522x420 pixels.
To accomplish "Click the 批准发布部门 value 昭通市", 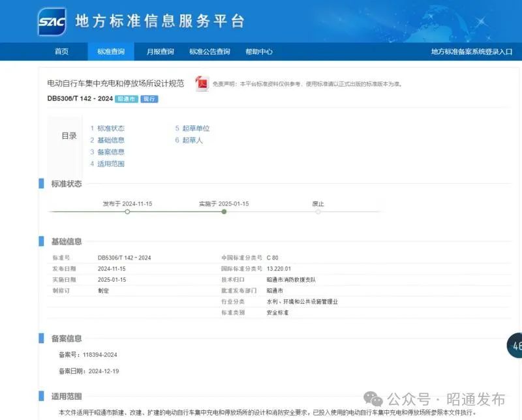I will [x=275, y=290].
